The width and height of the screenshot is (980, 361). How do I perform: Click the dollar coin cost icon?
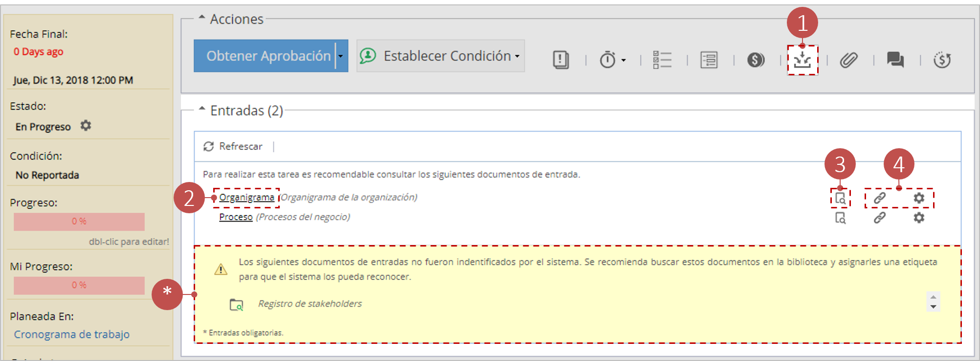pyautogui.click(x=756, y=60)
